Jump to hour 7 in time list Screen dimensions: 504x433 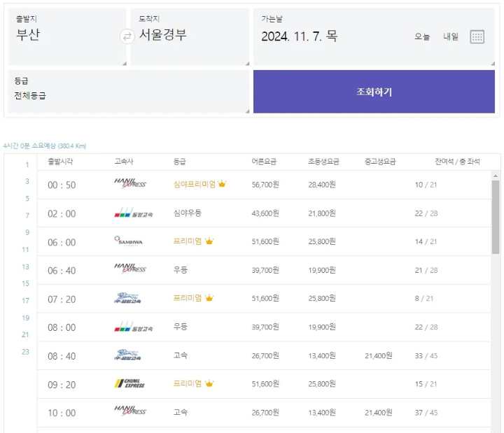pos(27,215)
